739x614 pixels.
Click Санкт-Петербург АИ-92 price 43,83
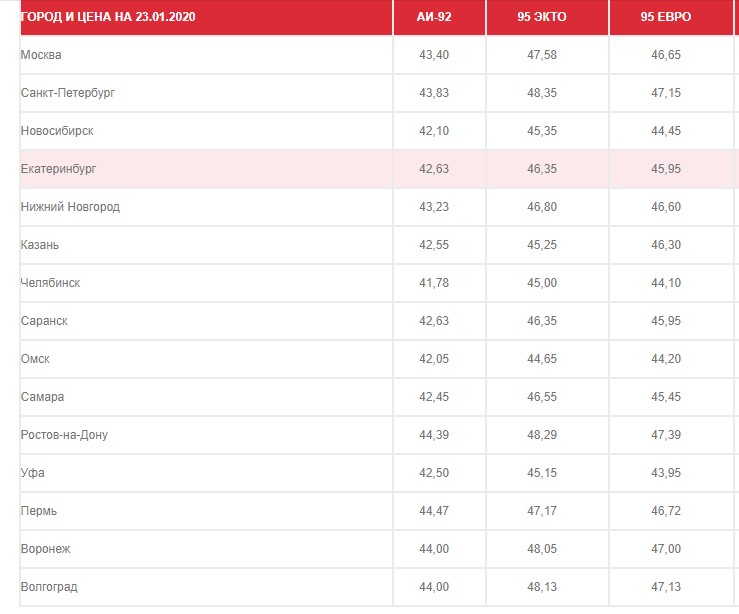coord(434,93)
